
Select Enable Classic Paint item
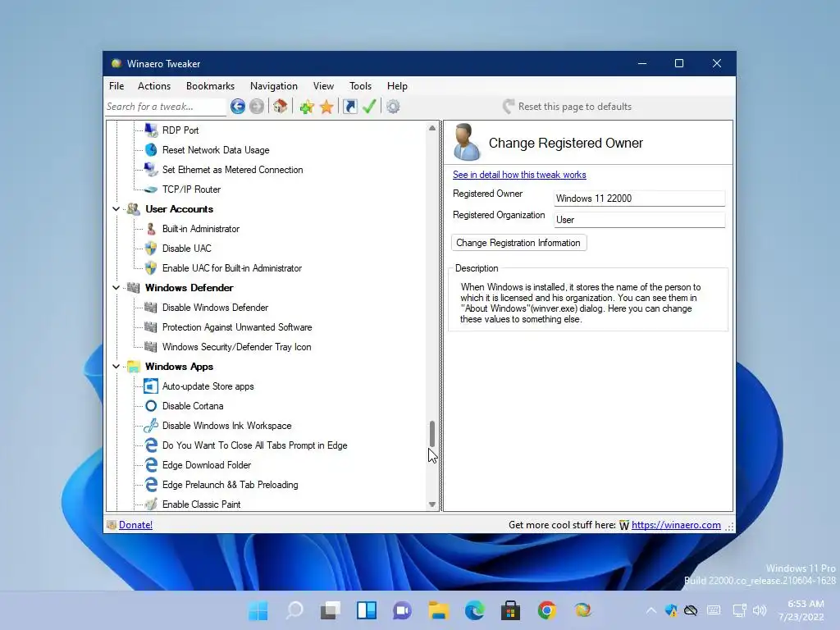pos(201,504)
